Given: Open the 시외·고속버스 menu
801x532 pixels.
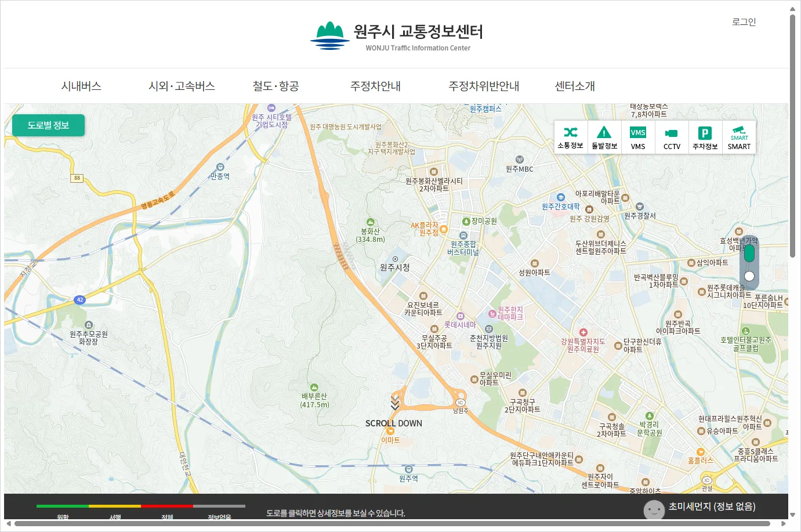Looking at the screenshot, I should (x=182, y=86).
